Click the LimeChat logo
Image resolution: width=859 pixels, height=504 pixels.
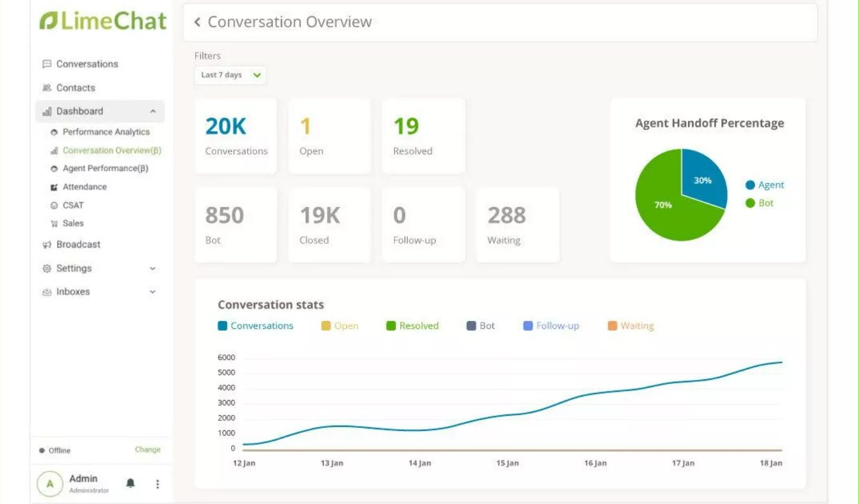(103, 21)
